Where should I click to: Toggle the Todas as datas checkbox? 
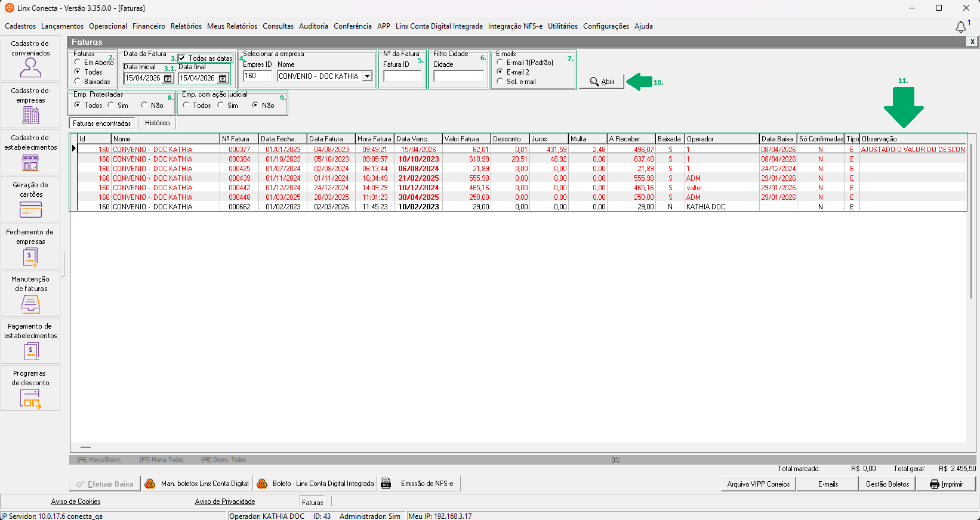click(x=182, y=58)
